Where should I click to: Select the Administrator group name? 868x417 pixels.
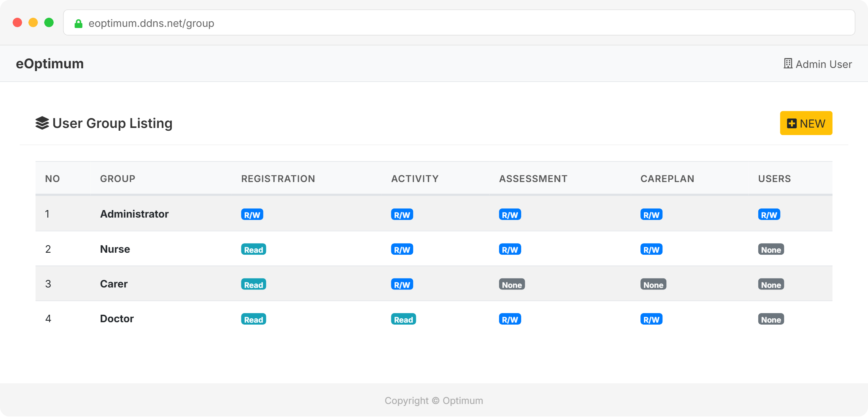[134, 214]
